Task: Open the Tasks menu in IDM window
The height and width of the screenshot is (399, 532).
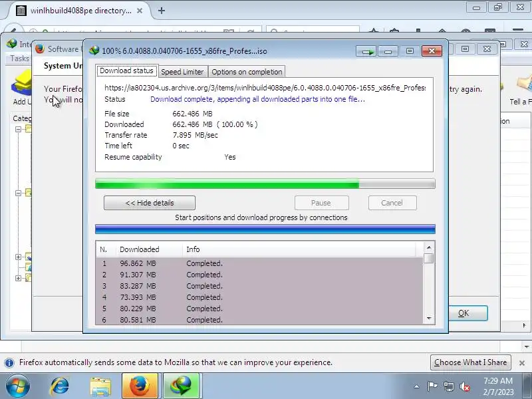Action: click(x=19, y=59)
